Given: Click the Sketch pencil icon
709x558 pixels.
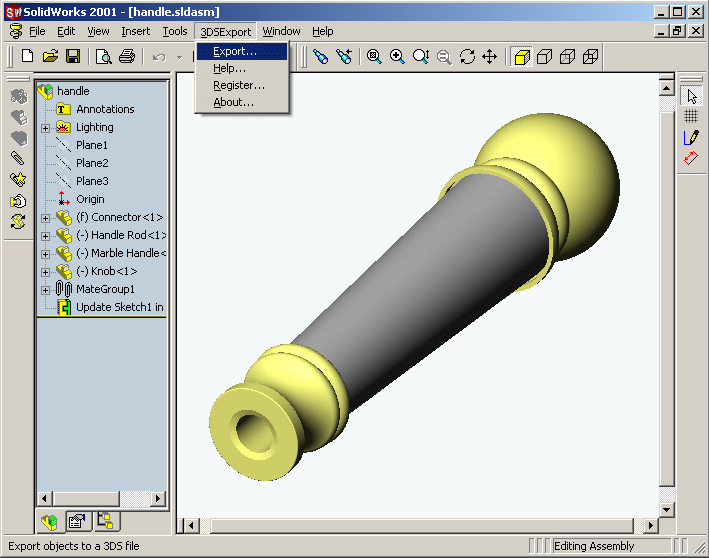Looking at the screenshot, I should point(691,137).
